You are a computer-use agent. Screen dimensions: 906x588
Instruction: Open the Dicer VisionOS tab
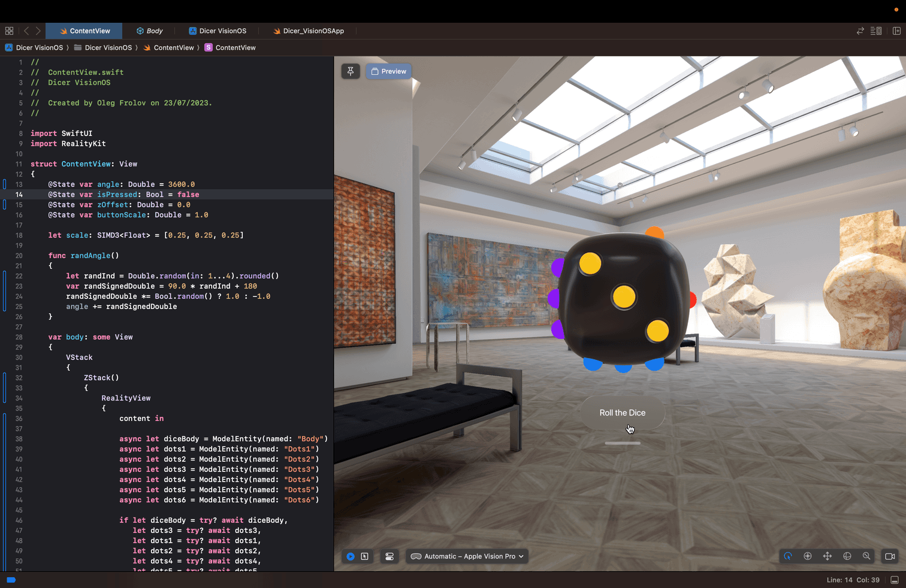(x=217, y=31)
